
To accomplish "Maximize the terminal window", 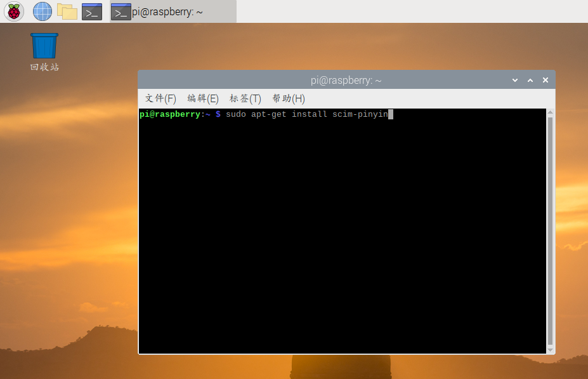I will 530,80.
